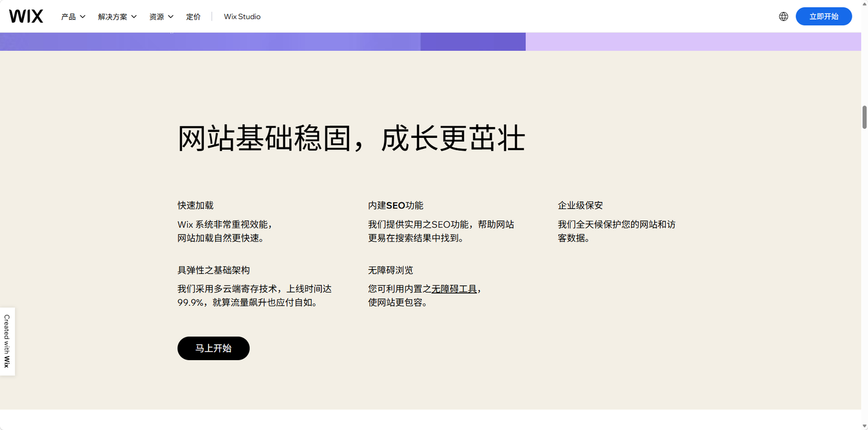Go to the 定价 page
Image resolution: width=868 pixels, height=430 pixels.
click(193, 17)
